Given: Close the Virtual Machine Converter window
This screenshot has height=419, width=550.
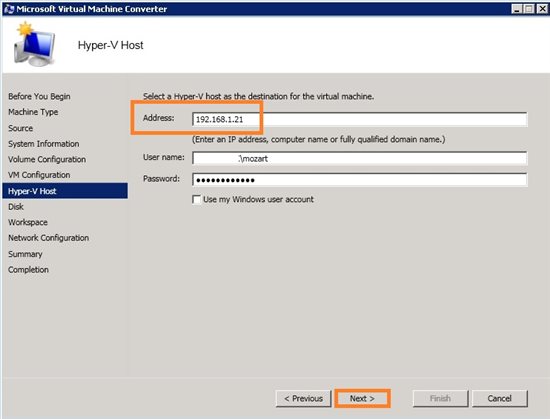Looking at the screenshot, I should tap(542, 9).
